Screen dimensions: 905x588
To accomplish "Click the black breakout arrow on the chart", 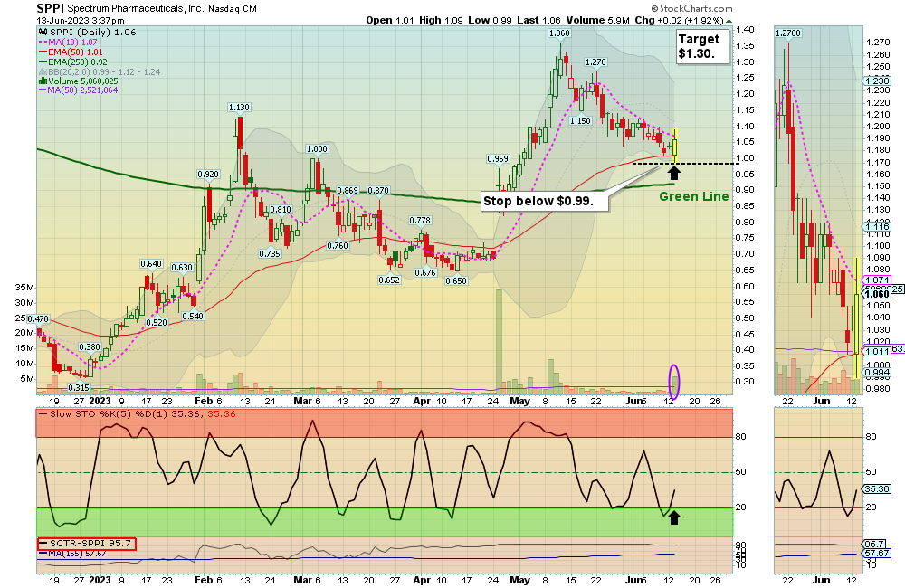I will 674,170.
